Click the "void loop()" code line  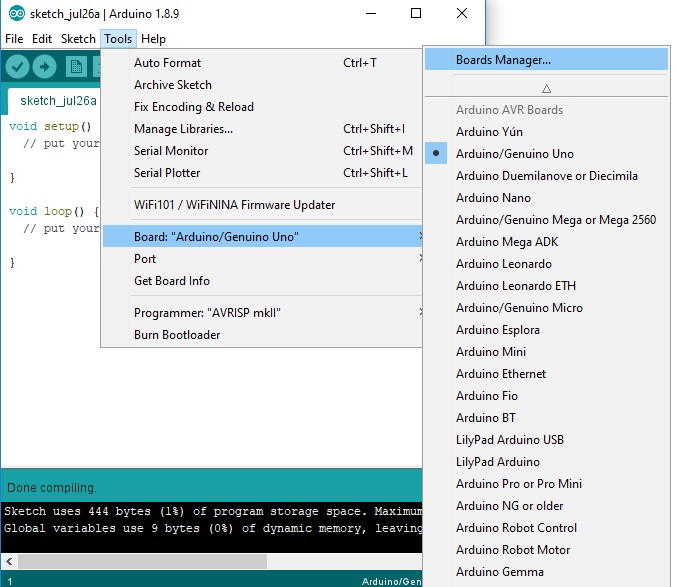[x=54, y=211]
